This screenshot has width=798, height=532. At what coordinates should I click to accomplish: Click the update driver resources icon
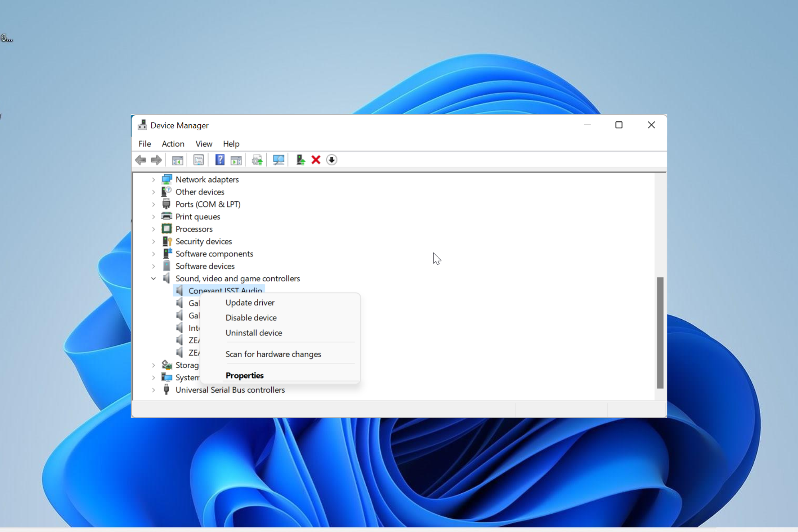(257, 159)
